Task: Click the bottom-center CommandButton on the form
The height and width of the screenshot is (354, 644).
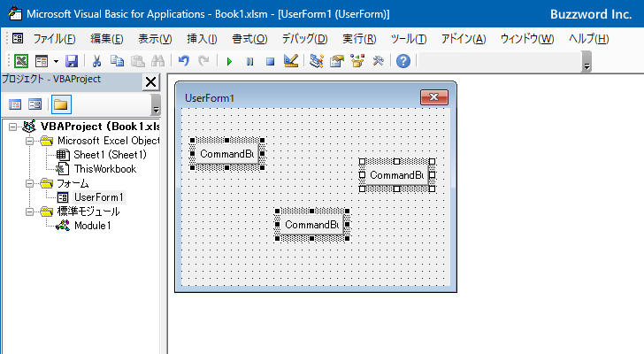Action: 311,225
